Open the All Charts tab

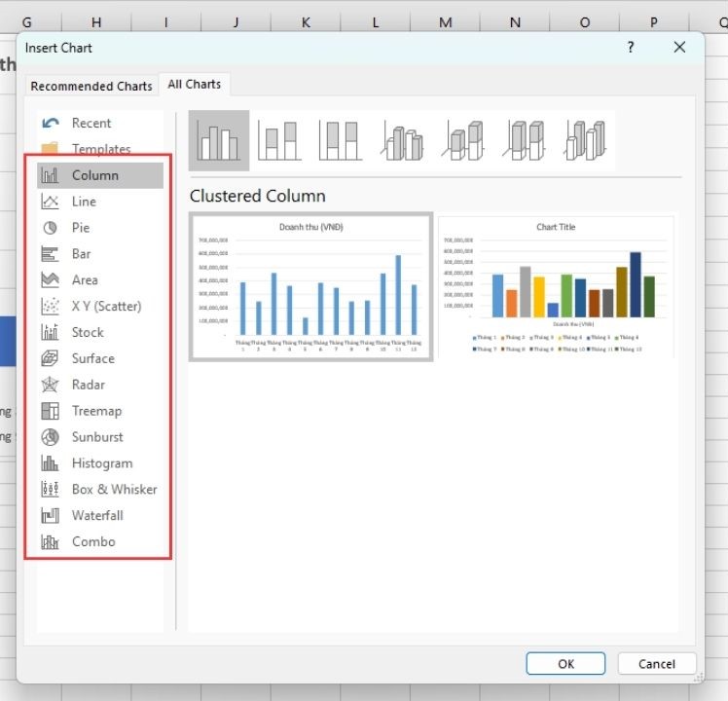[x=195, y=85]
